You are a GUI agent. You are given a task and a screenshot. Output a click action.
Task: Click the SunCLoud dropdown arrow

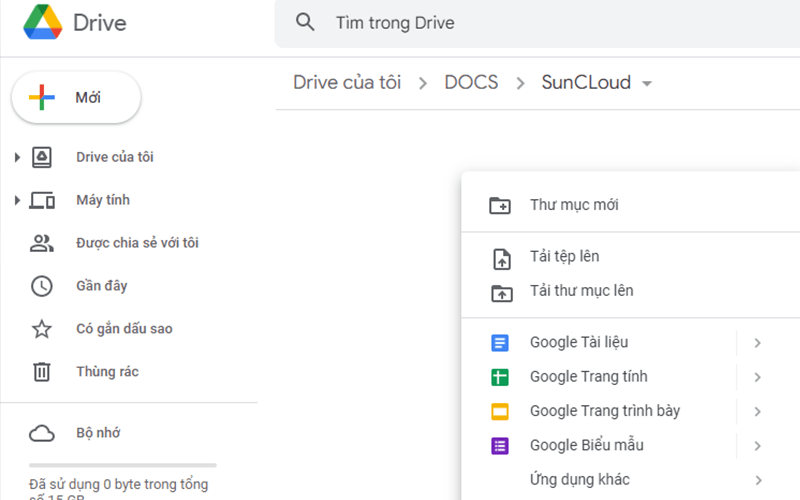647,84
